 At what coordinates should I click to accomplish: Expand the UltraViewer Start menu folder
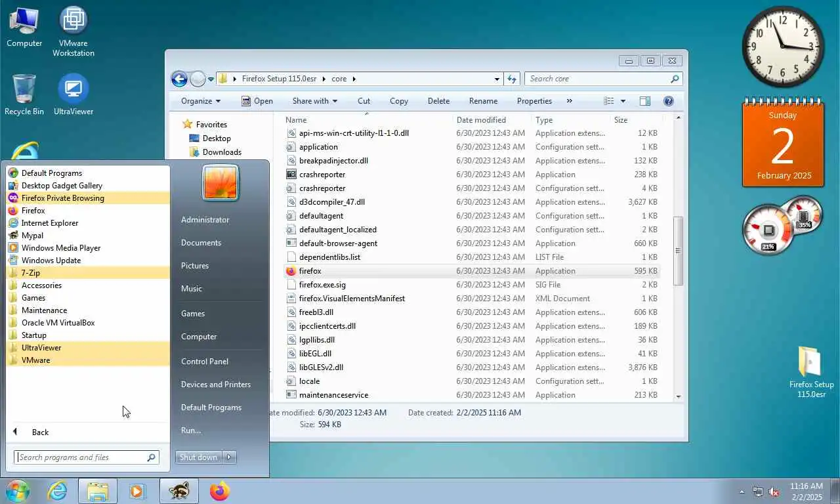pos(88,348)
